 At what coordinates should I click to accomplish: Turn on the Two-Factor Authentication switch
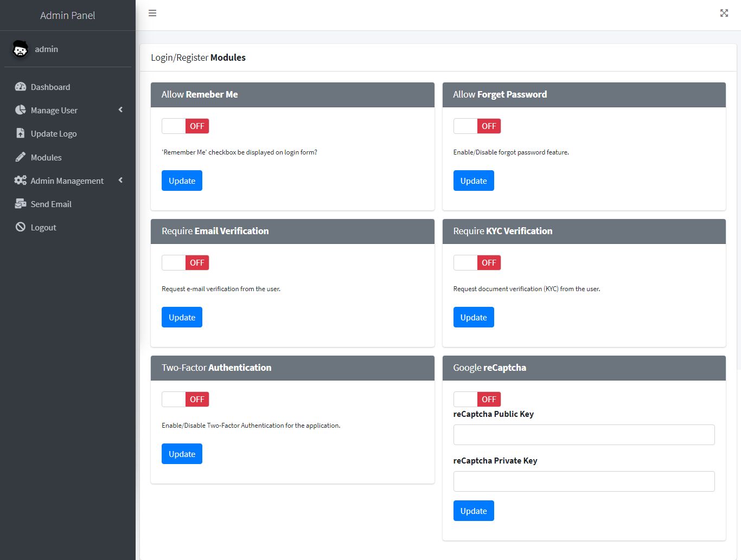185,399
